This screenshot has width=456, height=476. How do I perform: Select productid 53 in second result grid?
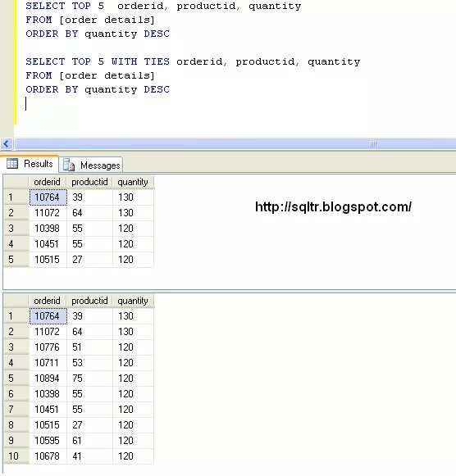[89, 363]
